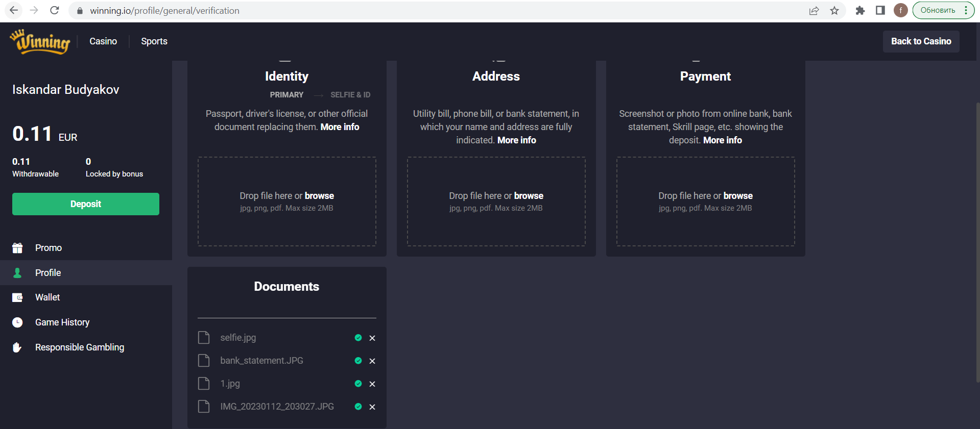Reload the page with the refresh icon

[55, 10]
